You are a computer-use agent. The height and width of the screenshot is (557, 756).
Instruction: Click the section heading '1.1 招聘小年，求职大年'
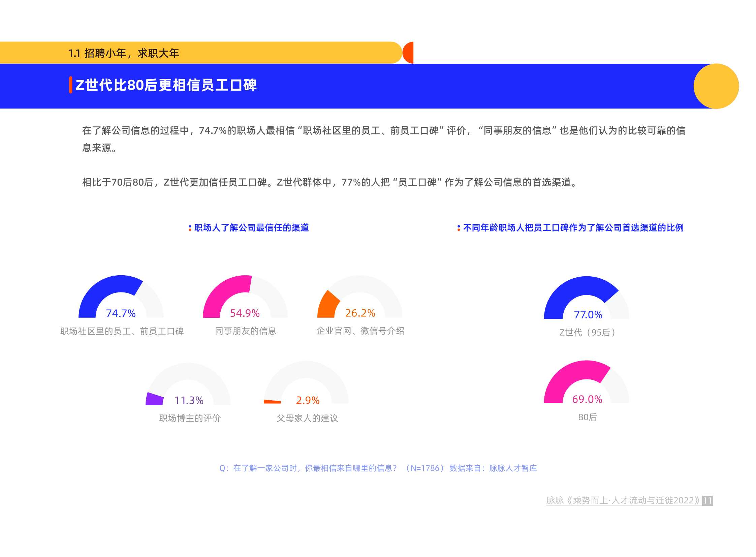[124, 53]
